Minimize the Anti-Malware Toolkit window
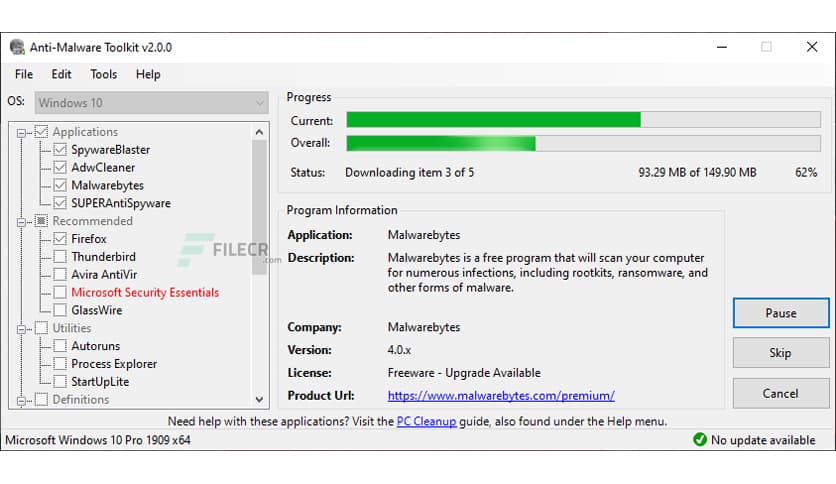This screenshot has width=836, height=484. [722, 47]
